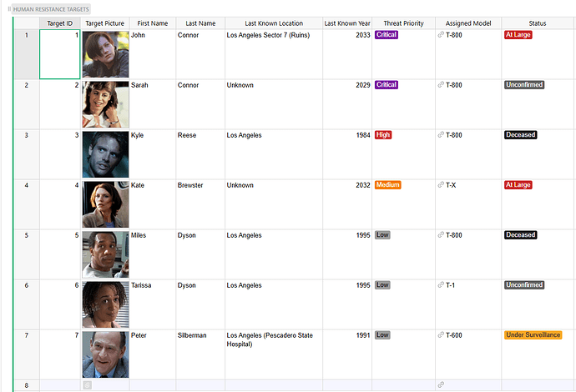Click Tarissa Dyson's Unconfirmed status tag
Viewport: 576px width, 392px height.
click(x=524, y=284)
